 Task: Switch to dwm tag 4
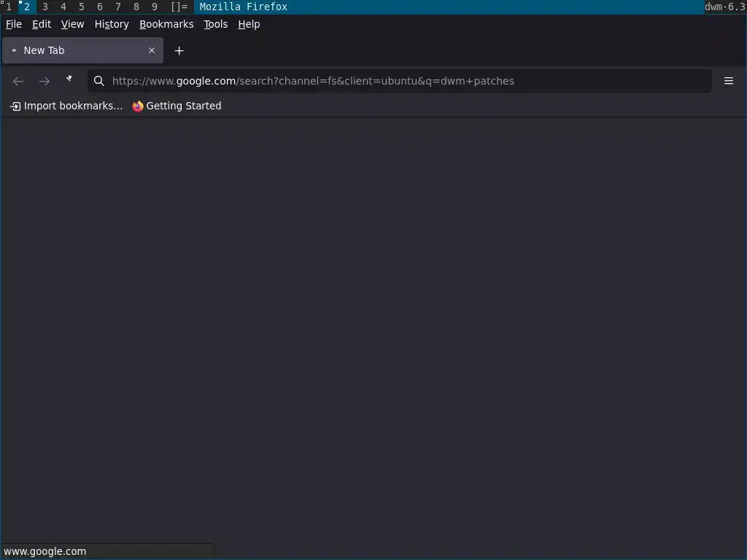pyautogui.click(x=63, y=7)
